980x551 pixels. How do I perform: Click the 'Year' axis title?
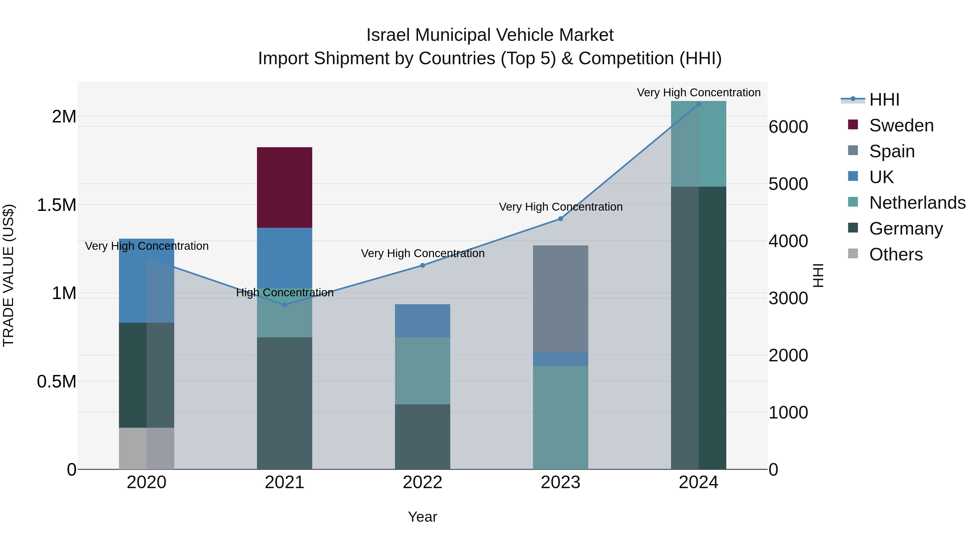422,517
